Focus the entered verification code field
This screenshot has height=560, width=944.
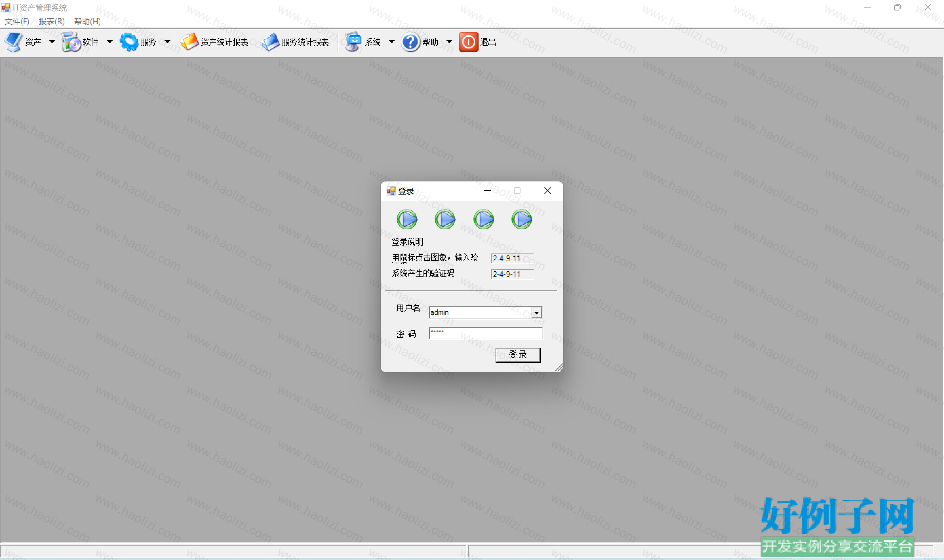pos(512,258)
